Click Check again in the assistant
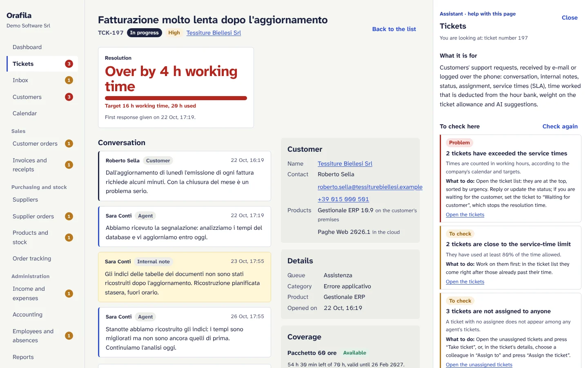 (x=560, y=126)
